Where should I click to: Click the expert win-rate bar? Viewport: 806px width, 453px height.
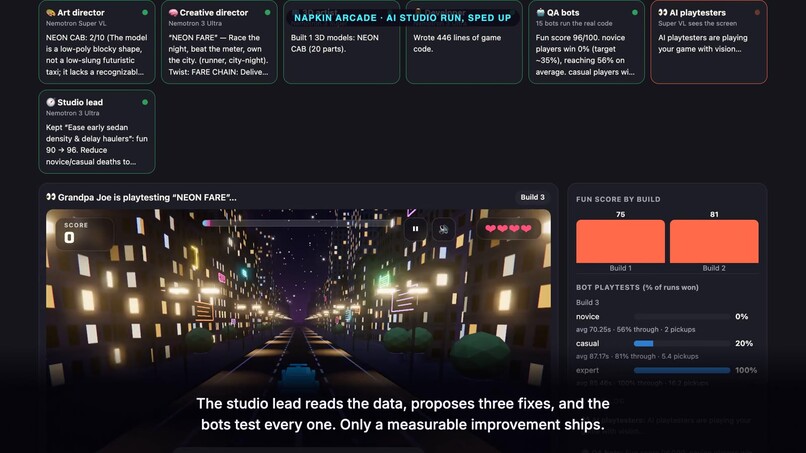682,370
